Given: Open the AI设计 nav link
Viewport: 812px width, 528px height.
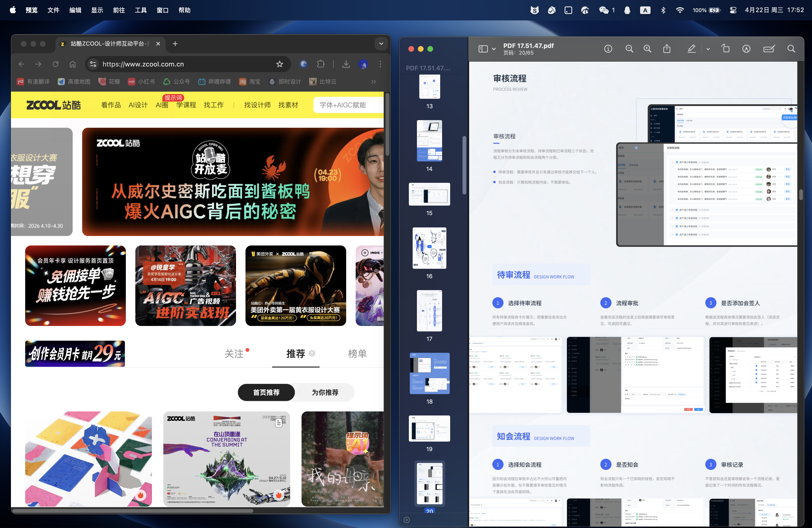Looking at the screenshot, I should 138,105.
